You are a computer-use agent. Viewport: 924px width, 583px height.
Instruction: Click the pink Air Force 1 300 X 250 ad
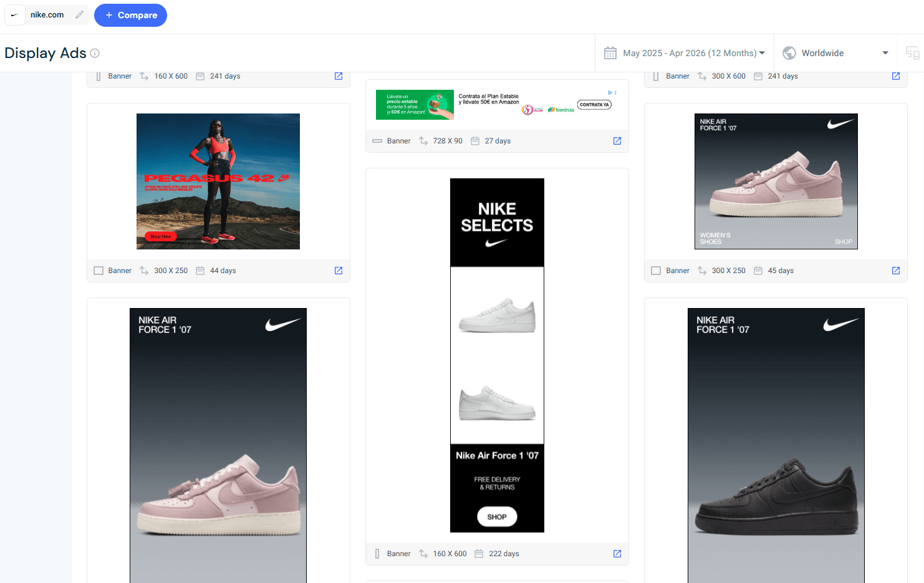tap(776, 181)
